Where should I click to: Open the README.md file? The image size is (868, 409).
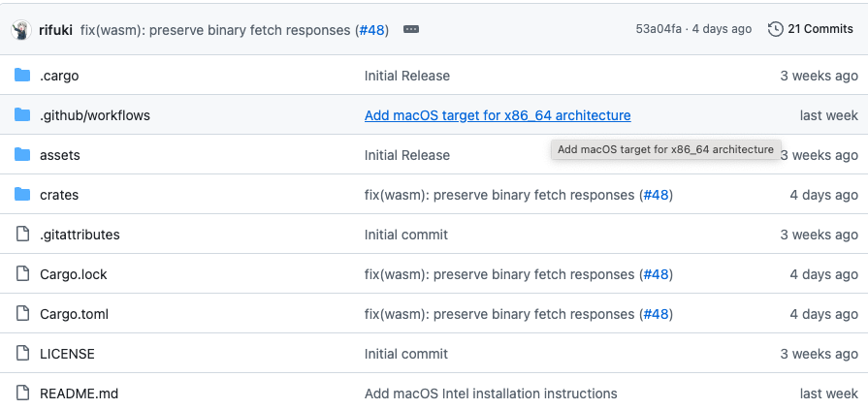(80, 394)
